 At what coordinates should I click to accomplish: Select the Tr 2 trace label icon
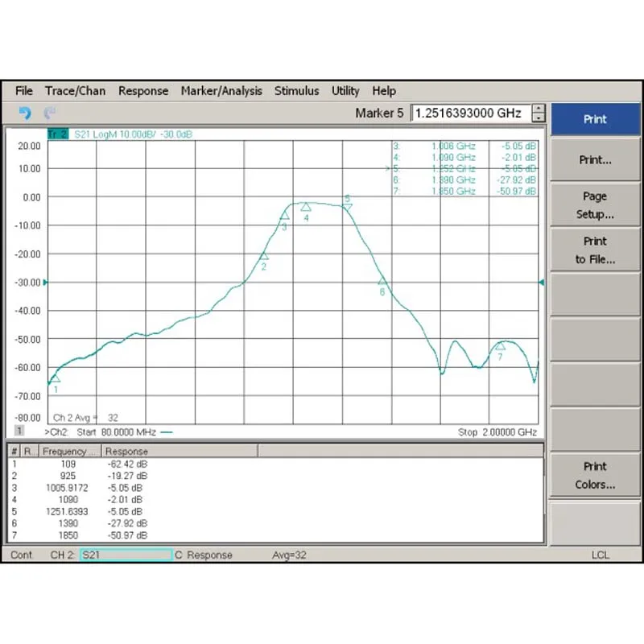pos(56,134)
